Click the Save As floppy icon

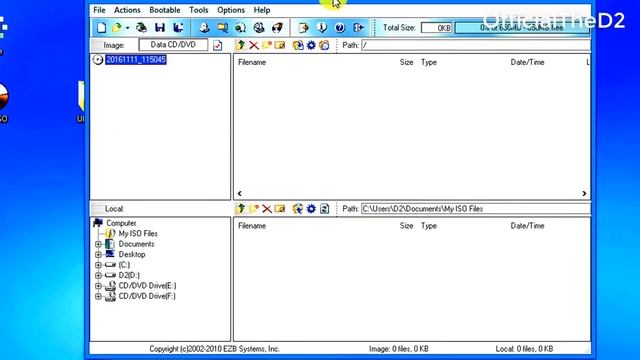tap(178, 28)
